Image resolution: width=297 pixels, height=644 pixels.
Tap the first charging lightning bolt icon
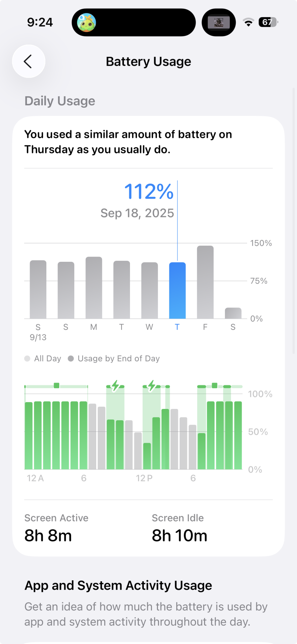point(115,385)
